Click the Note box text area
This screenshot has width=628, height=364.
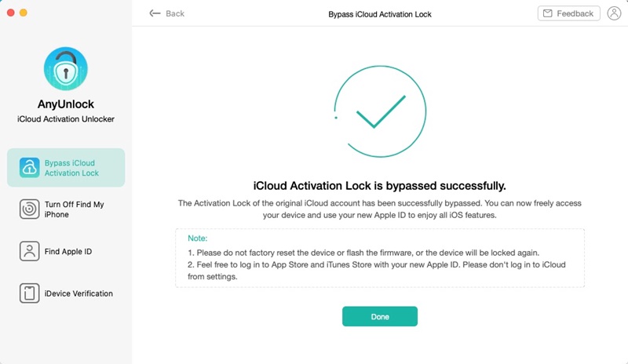(x=380, y=258)
